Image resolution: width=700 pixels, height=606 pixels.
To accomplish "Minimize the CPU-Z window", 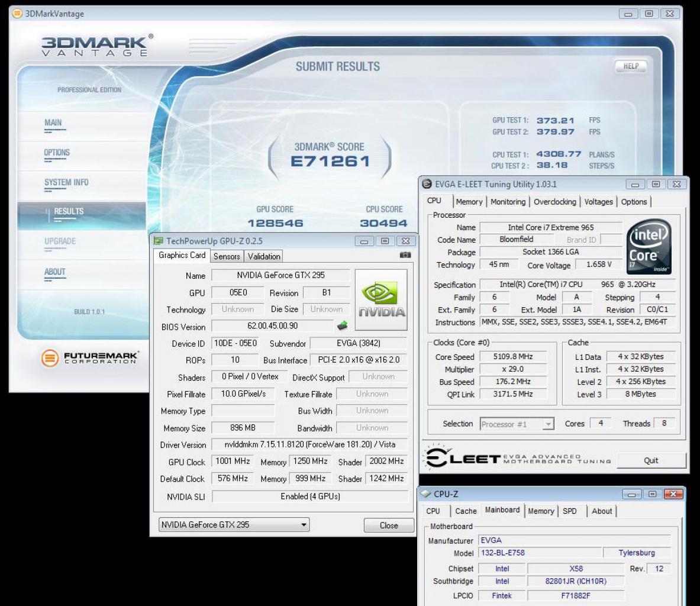I will coord(632,494).
